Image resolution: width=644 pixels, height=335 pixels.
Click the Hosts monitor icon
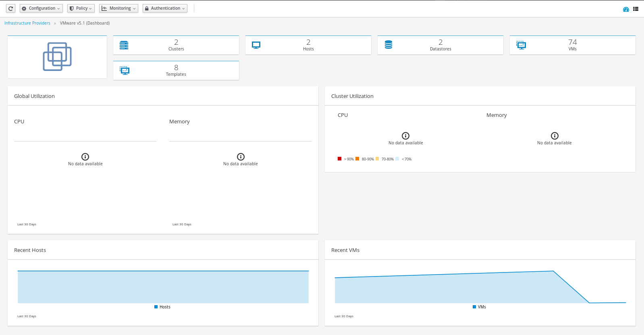coord(256,45)
